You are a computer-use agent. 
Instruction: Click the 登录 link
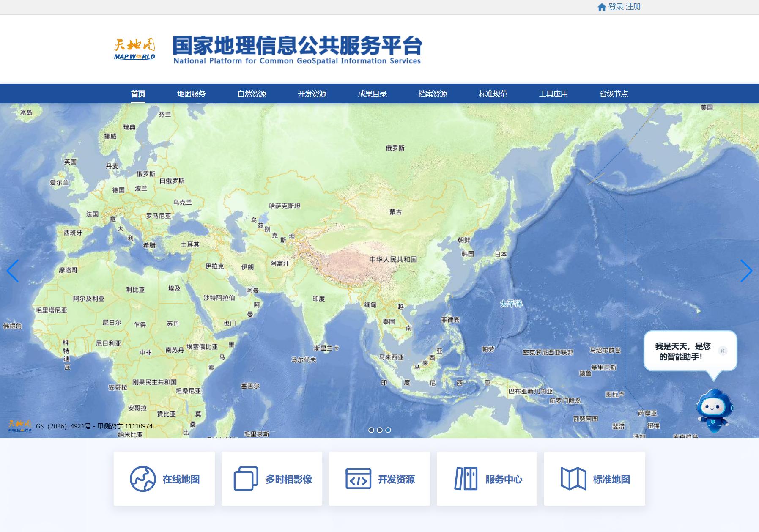click(616, 7)
